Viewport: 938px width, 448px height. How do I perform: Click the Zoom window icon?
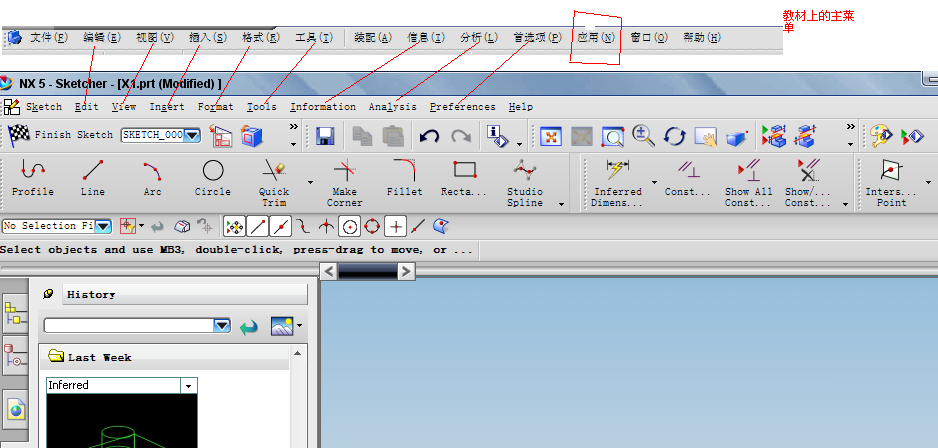coord(613,136)
